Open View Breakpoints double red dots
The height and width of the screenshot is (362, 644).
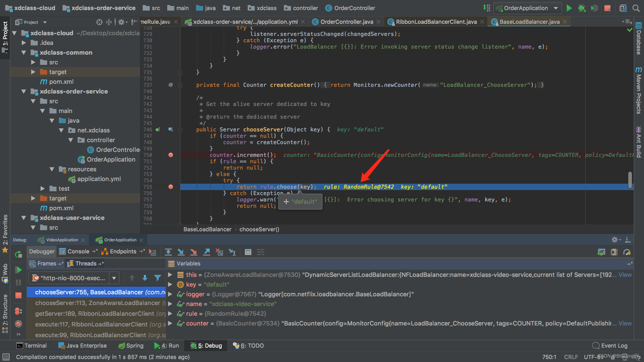coord(18,311)
